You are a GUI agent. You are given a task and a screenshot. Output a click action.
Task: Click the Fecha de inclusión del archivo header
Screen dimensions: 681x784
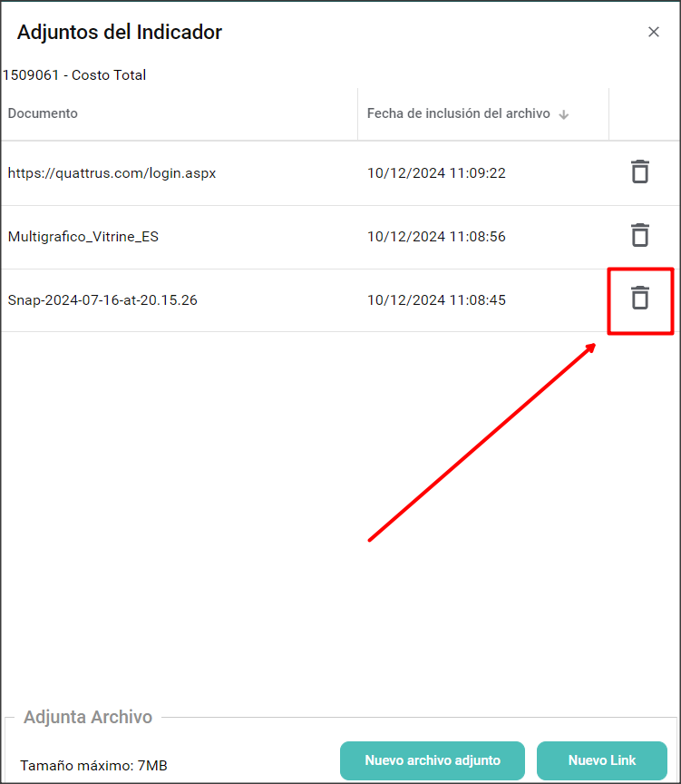tap(458, 113)
